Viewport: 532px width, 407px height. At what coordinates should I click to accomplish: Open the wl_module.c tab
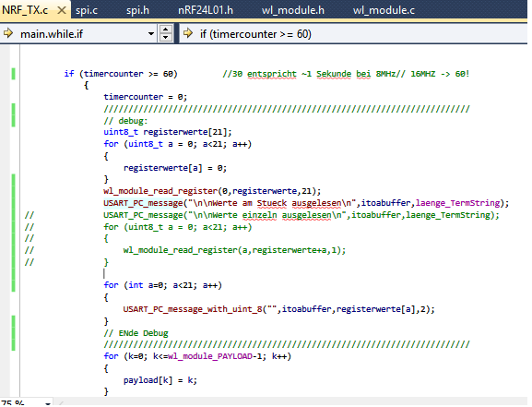coord(384,10)
